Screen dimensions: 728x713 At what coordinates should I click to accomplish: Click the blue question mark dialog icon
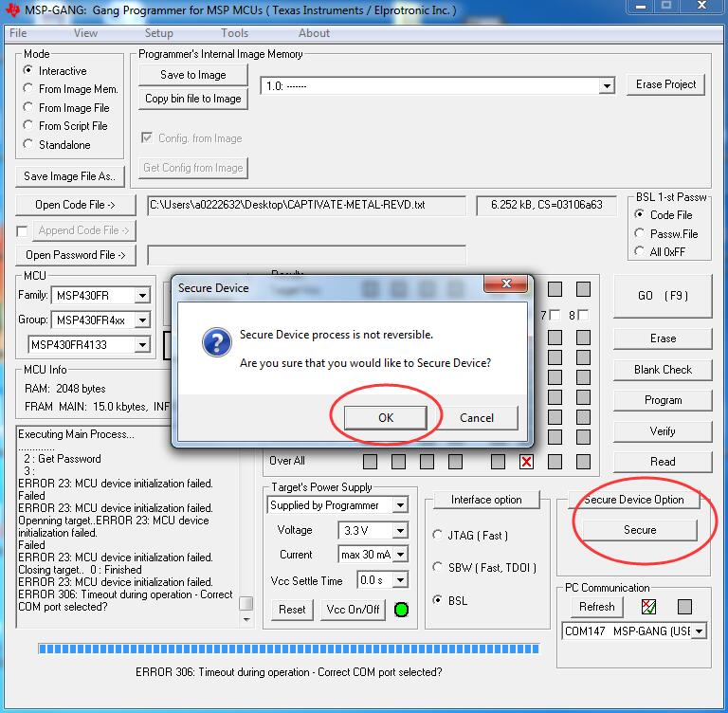217,343
